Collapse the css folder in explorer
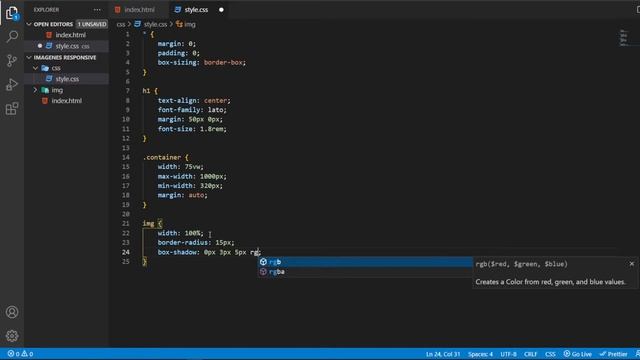Image resolution: width=640 pixels, height=360 pixels. click(x=36, y=68)
